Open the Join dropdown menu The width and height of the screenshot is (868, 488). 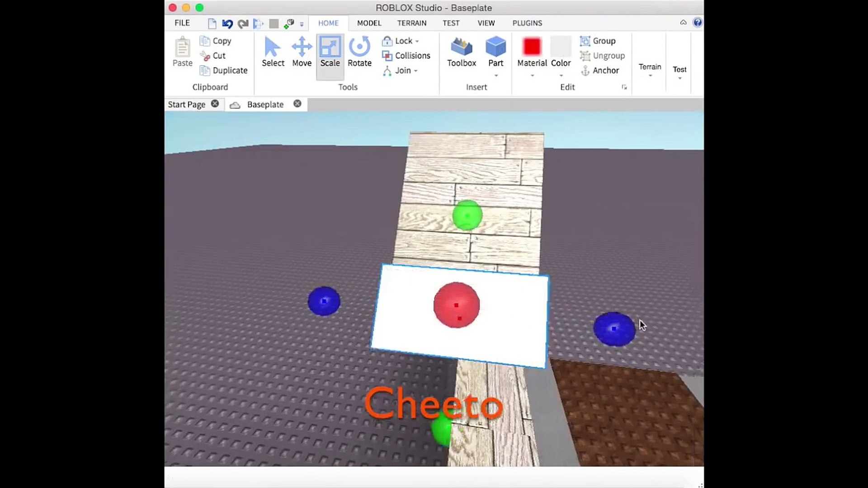[415, 71]
